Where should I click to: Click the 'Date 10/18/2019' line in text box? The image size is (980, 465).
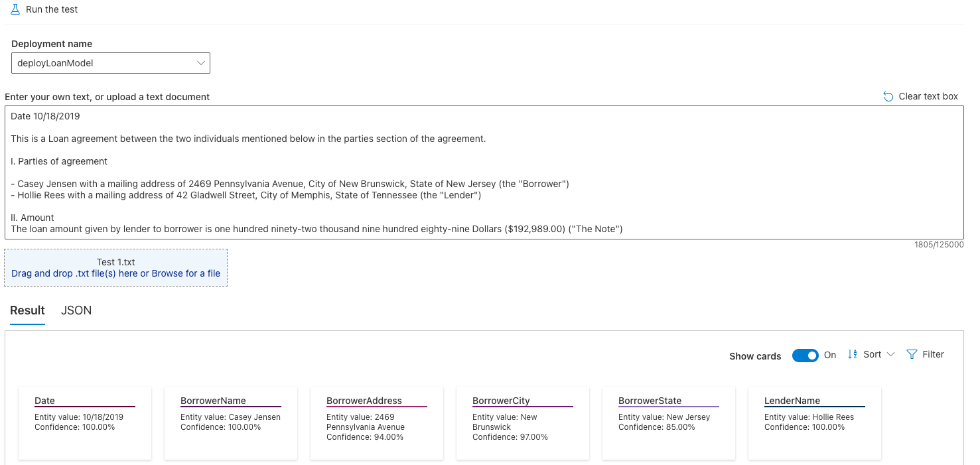coord(45,116)
